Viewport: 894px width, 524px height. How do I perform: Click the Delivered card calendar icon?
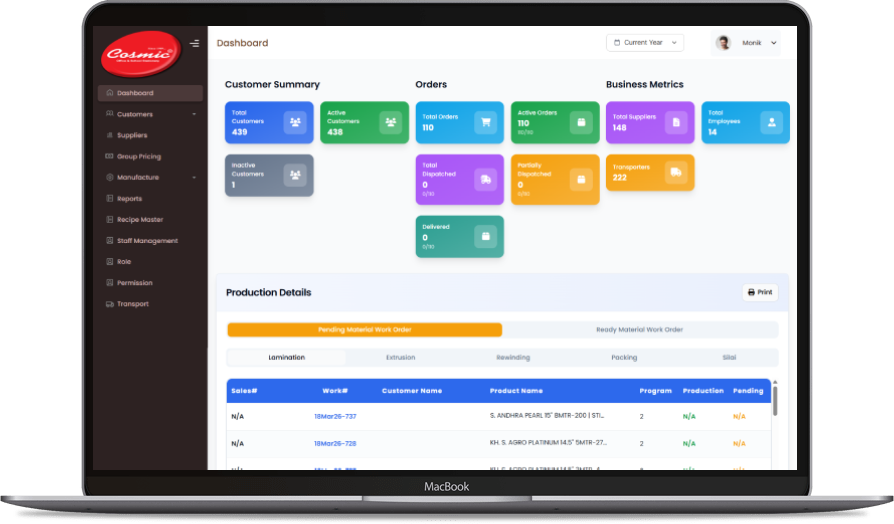point(486,236)
